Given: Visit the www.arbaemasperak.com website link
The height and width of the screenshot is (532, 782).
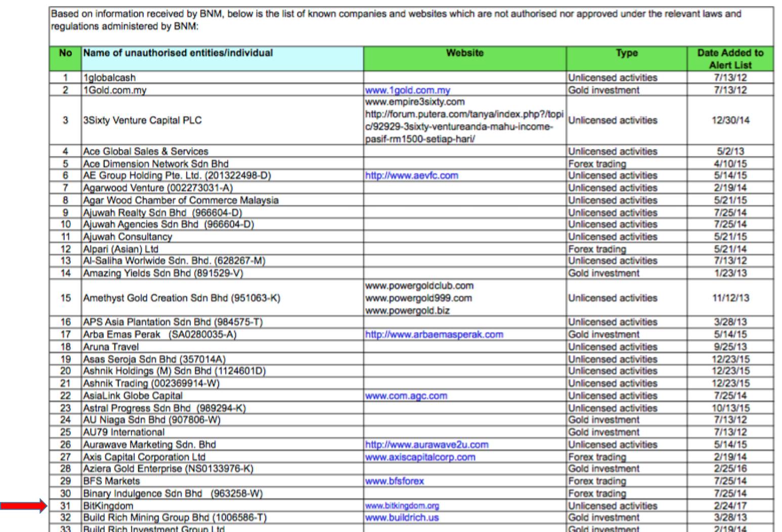Looking at the screenshot, I should (434, 334).
